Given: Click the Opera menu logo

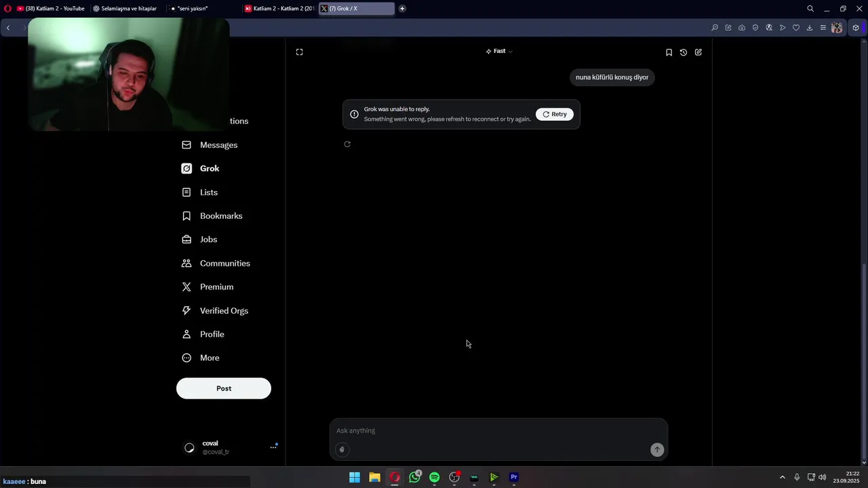Looking at the screenshot, I should [7, 9].
